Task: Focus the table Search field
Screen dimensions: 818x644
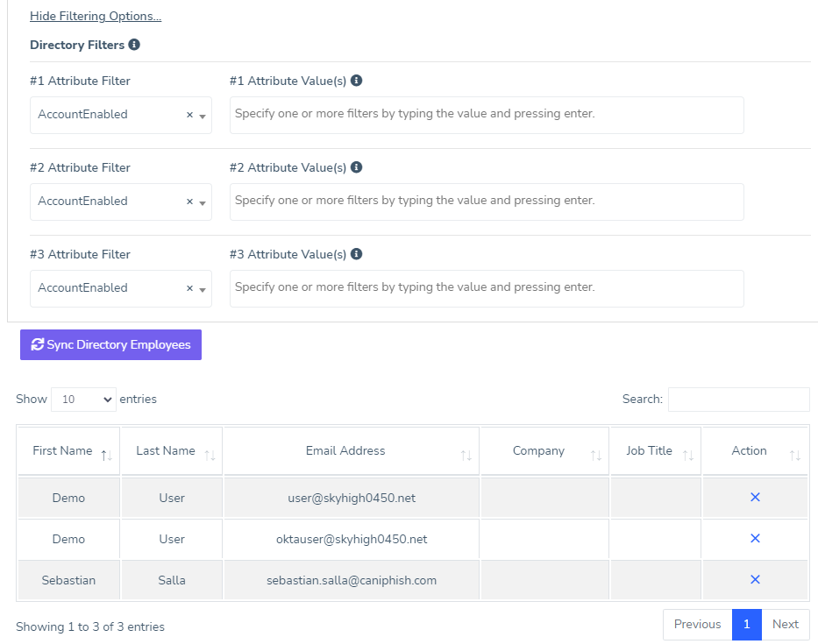Action: 738,400
